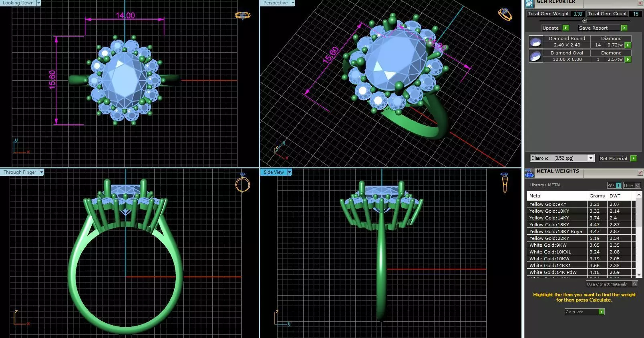The width and height of the screenshot is (644, 338).
Task: Select the White Gold:10KW row
Action: (x=581, y=259)
